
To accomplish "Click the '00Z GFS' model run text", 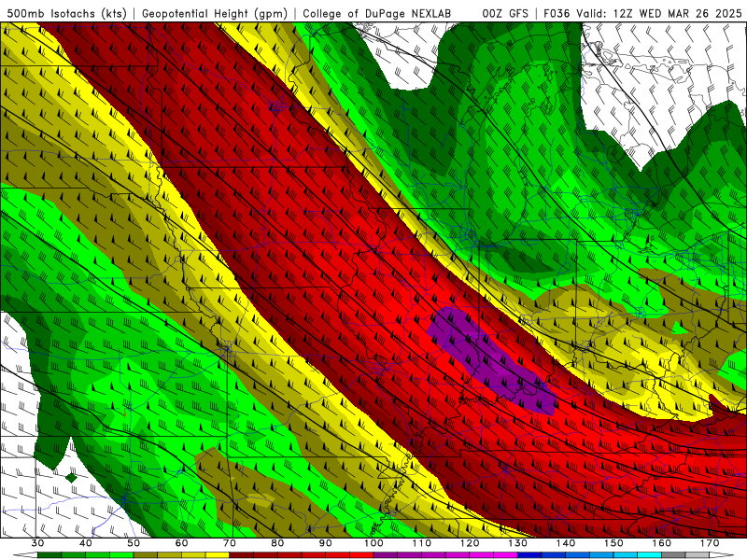I will coord(505,13).
